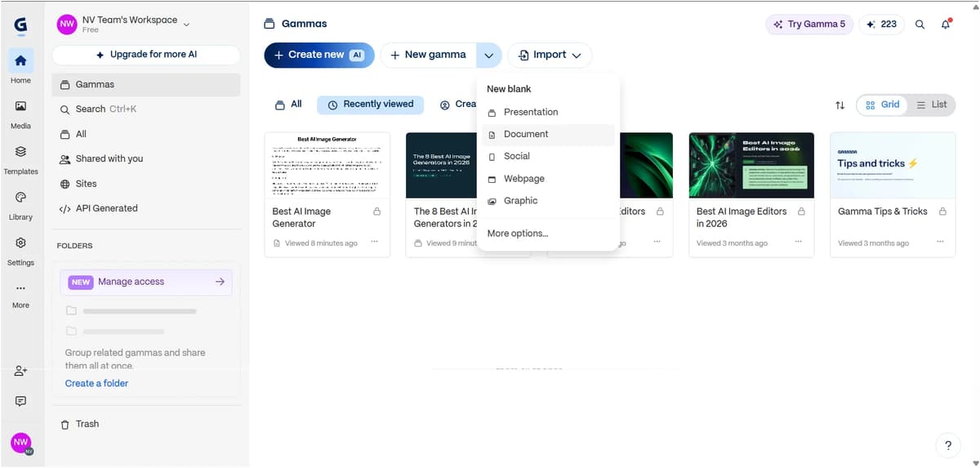The image size is (980, 468).
Task: Select Document from New blank menu
Action: [548, 134]
